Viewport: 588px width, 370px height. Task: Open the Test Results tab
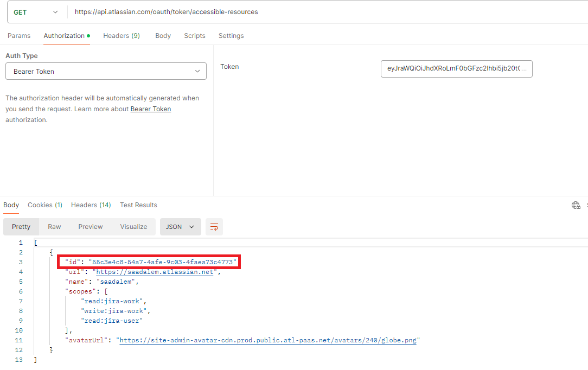(x=138, y=205)
